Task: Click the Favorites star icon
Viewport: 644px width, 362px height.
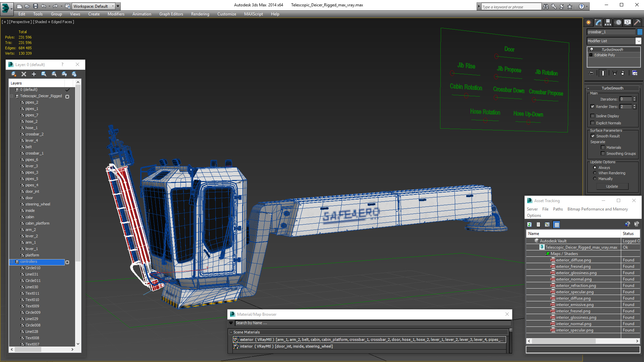Action: [x=570, y=6]
